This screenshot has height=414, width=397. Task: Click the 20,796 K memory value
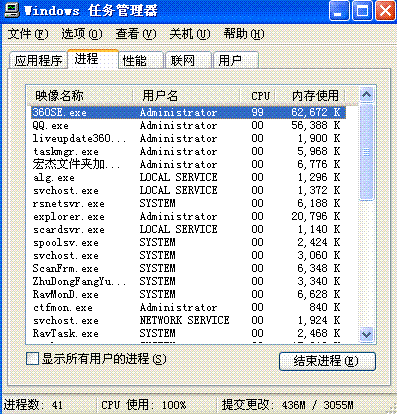(x=315, y=216)
